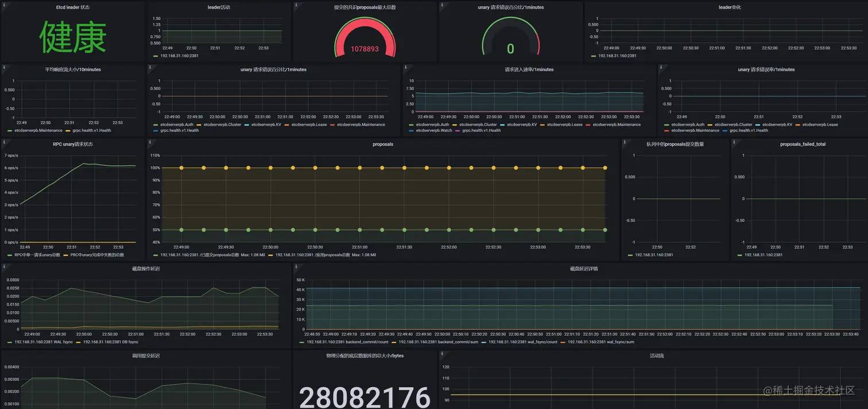The image size is (868, 409).
Task: Open leader活动 panel title menu
Action: coord(219,7)
